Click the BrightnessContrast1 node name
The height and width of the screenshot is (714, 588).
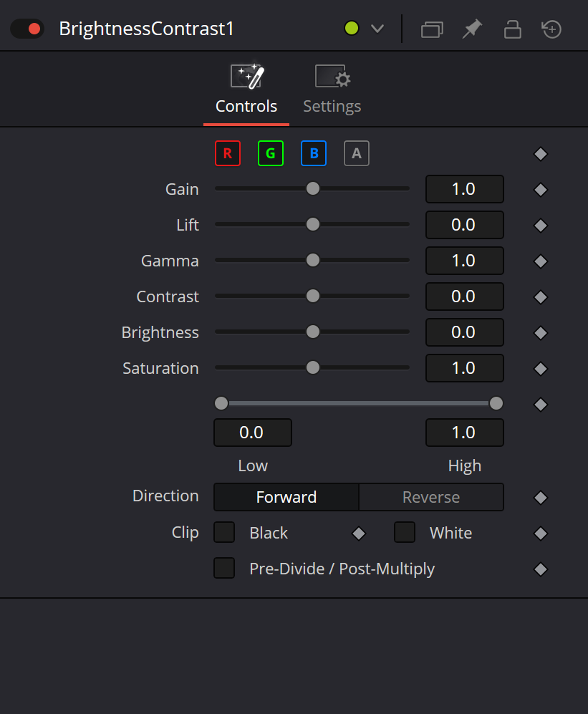(147, 29)
